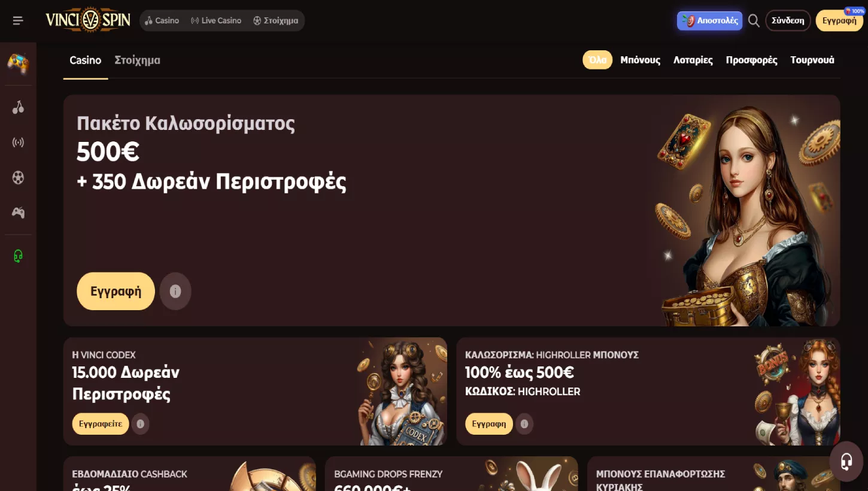Click the Εγγραφείτε button on the Vinci Codex card
Screen dimensions: 868x491
click(x=101, y=424)
